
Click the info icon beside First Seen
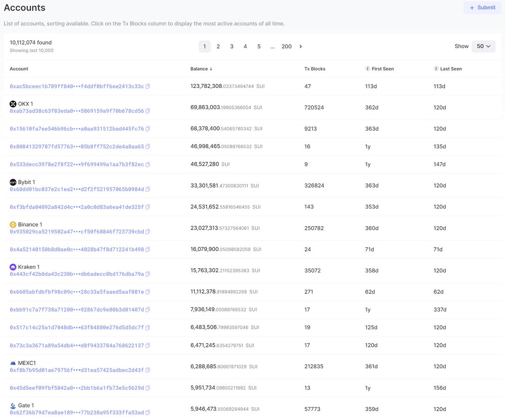pos(367,69)
